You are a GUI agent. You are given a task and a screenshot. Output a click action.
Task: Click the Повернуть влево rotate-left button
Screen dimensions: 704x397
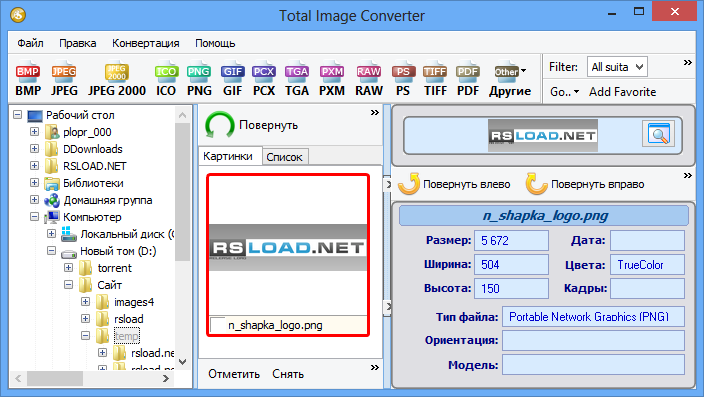[454, 184]
